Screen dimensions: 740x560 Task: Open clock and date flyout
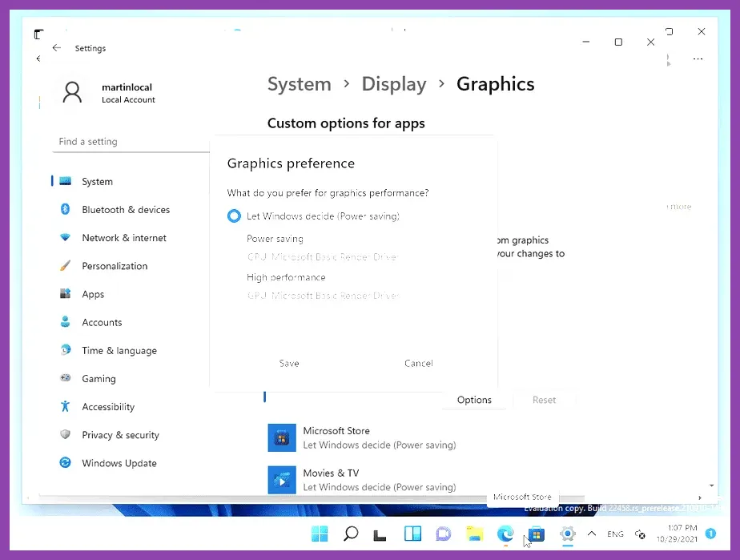(678, 534)
